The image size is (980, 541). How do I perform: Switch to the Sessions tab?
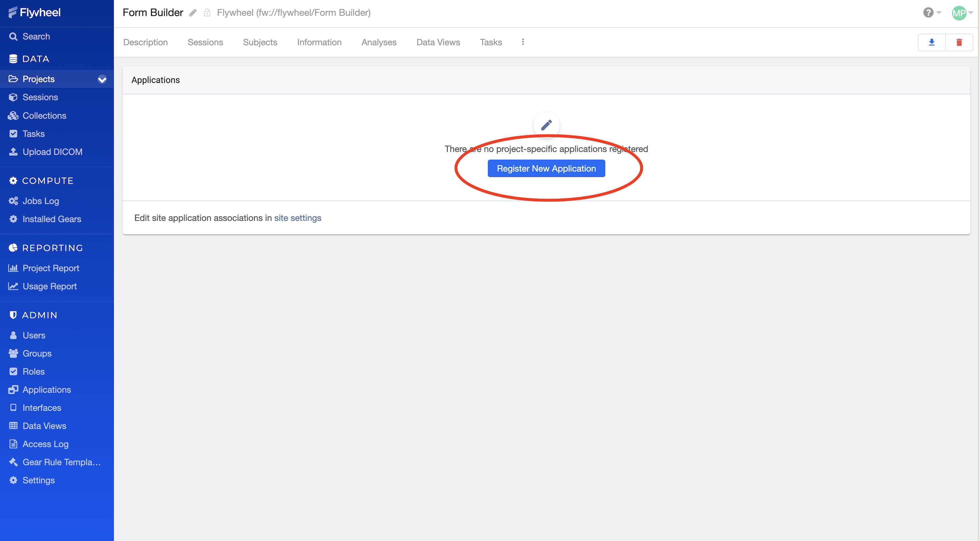pyautogui.click(x=205, y=42)
